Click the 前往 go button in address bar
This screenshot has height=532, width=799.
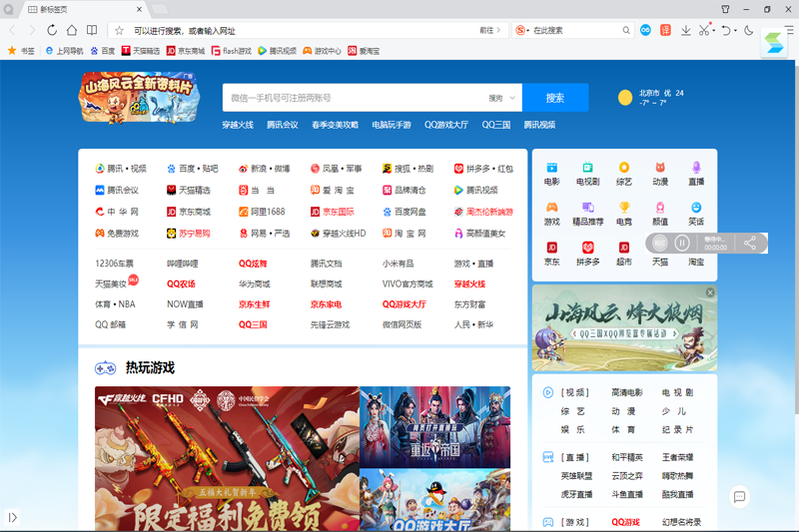490,31
